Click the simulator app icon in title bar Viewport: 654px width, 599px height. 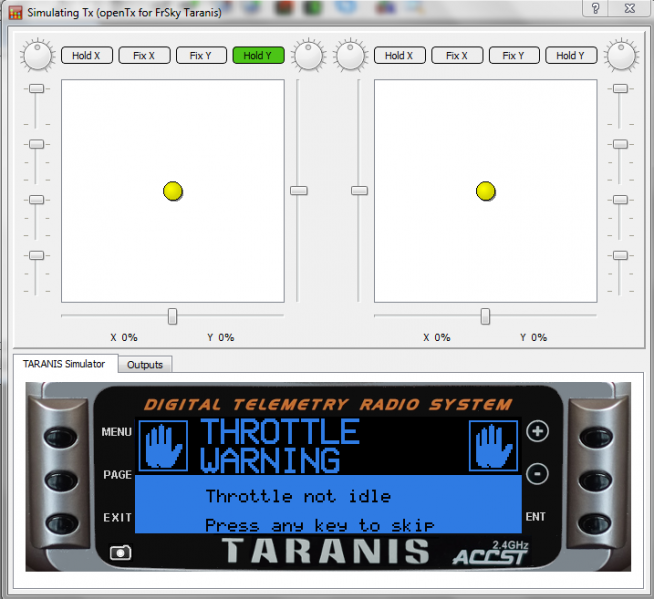click(x=15, y=13)
